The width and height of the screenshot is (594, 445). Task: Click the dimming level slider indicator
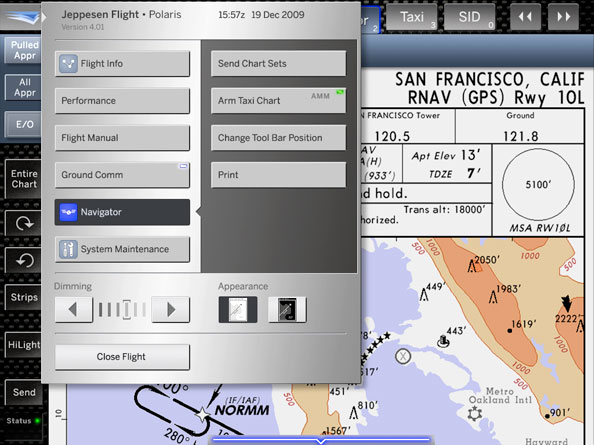click(x=127, y=309)
